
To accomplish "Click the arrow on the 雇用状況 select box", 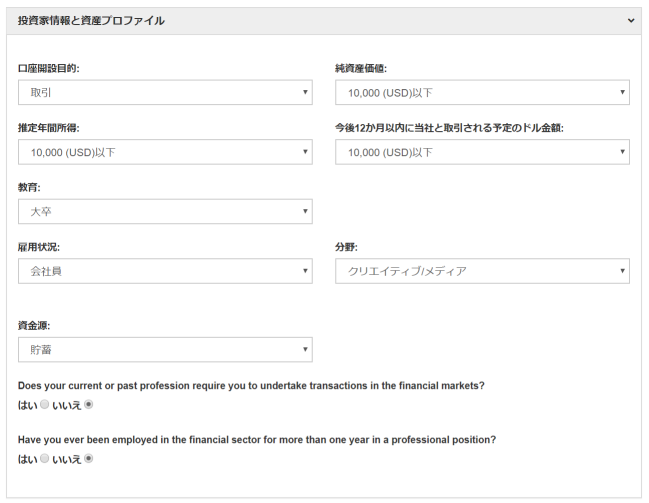I will [305, 271].
